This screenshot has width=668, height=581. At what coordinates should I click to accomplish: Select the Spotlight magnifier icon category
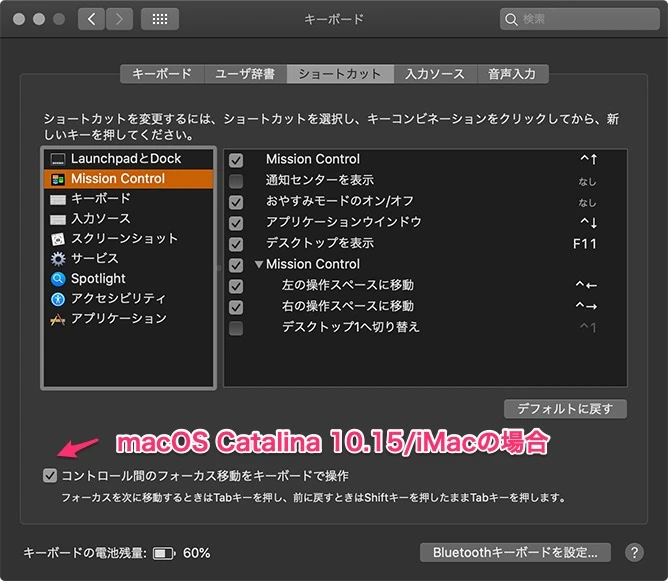pos(57,279)
